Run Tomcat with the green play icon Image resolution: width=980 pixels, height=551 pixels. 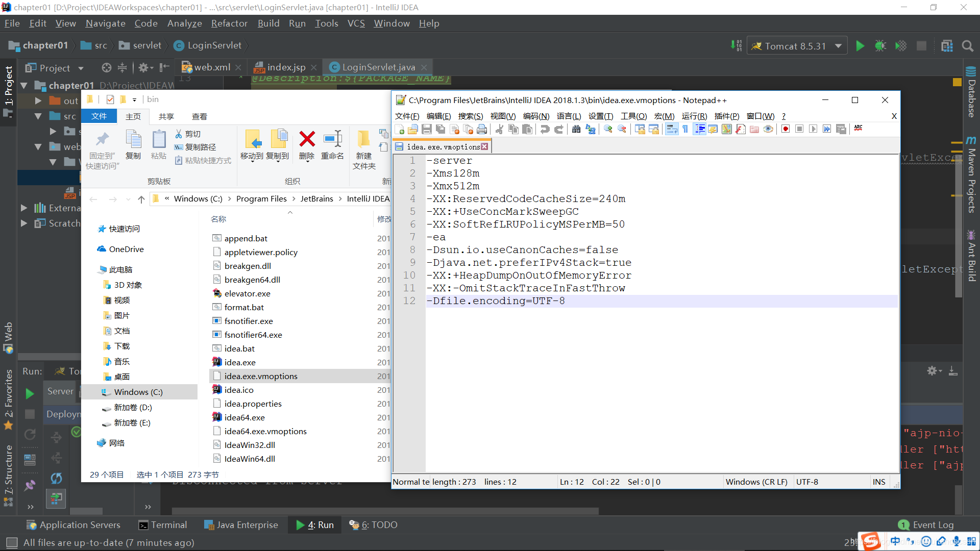click(860, 46)
